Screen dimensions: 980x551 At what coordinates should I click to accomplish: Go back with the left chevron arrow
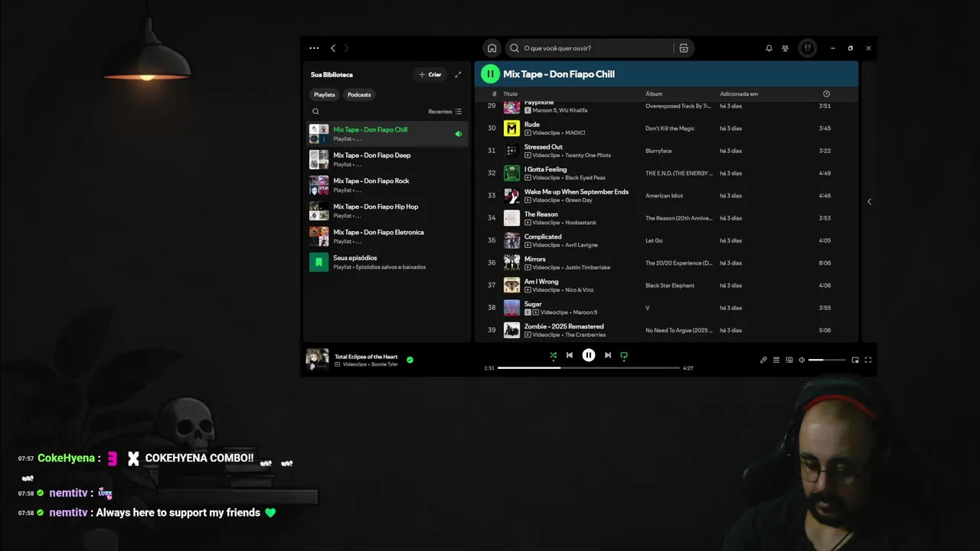pyautogui.click(x=333, y=48)
